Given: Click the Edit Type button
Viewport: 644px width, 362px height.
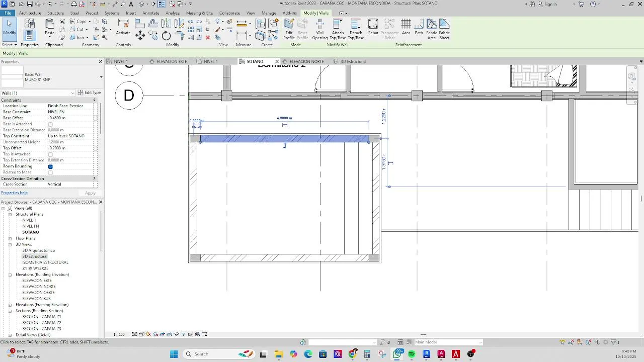Looking at the screenshot, I should point(89,93).
